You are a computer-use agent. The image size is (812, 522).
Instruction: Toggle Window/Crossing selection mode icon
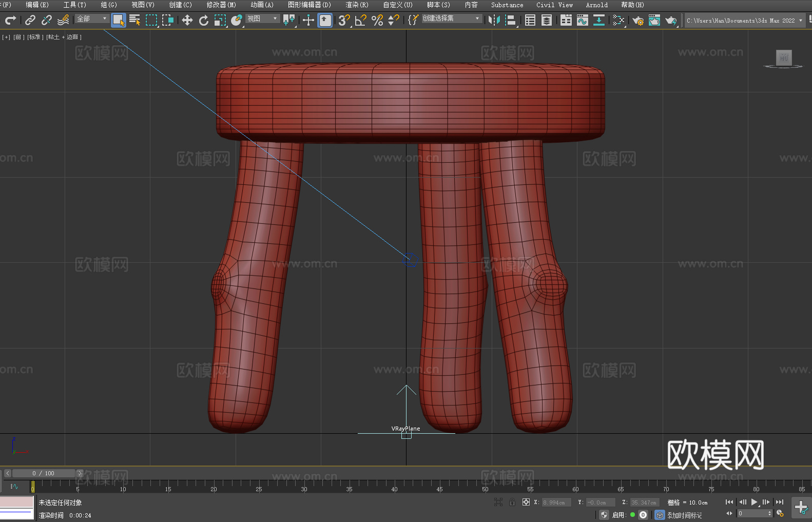tap(168, 20)
